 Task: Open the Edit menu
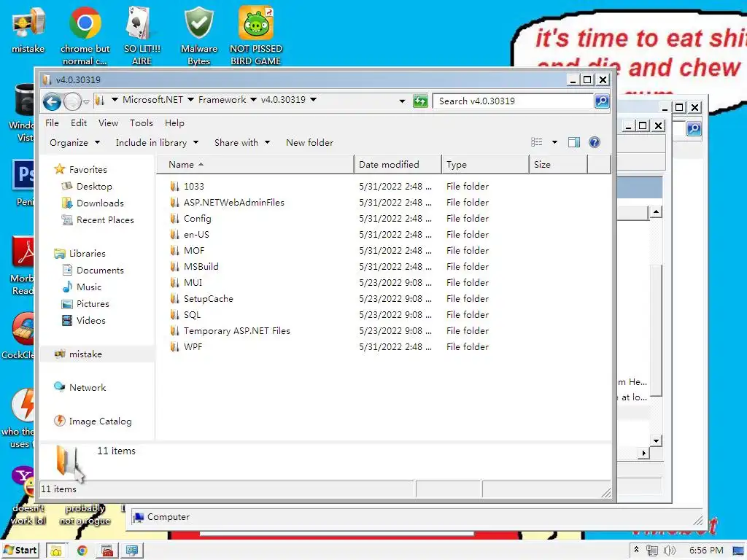[79, 122]
